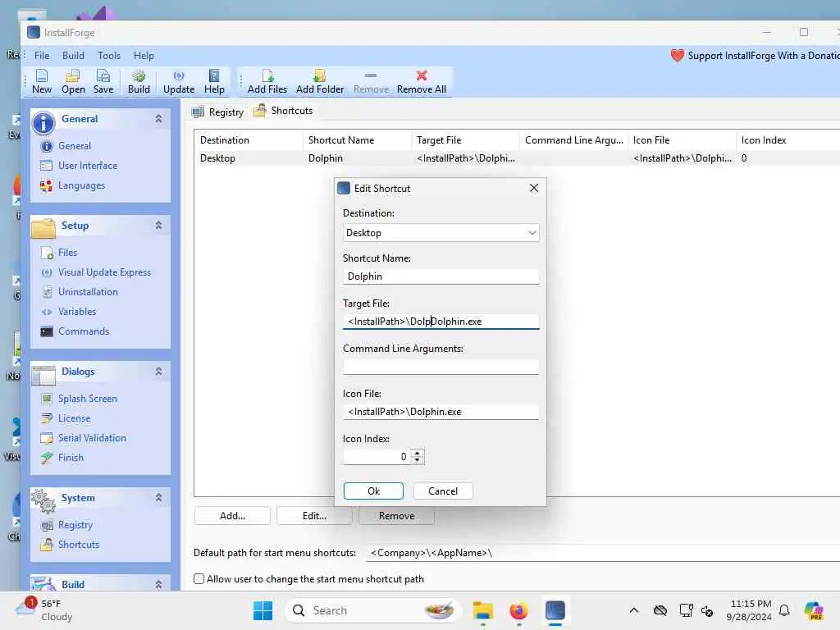Screen dimensions: 840x630
Task: Sort by the Target File column header
Action: (x=466, y=140)
